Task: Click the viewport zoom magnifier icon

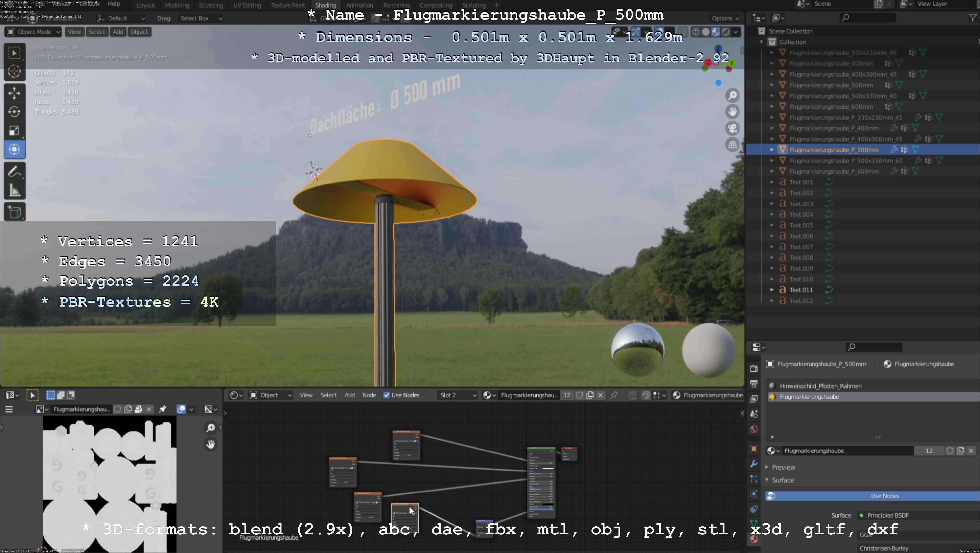Action: [732, 95]
